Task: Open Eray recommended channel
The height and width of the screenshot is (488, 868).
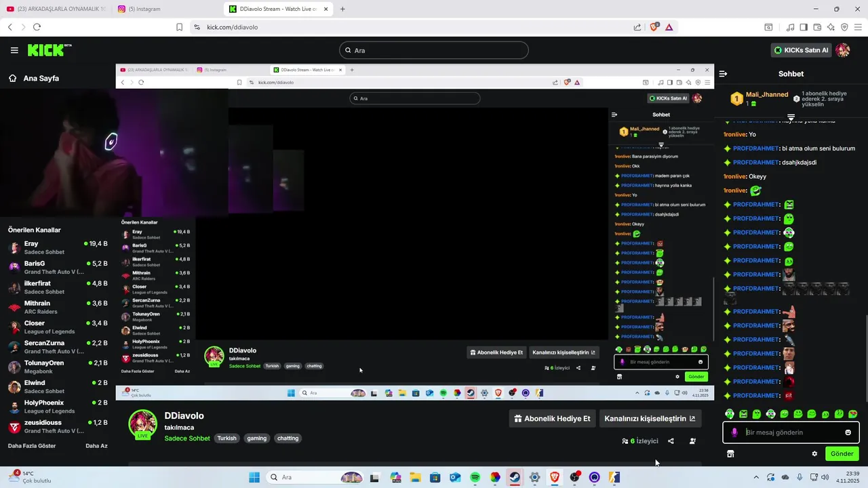Action: point(58,247)
